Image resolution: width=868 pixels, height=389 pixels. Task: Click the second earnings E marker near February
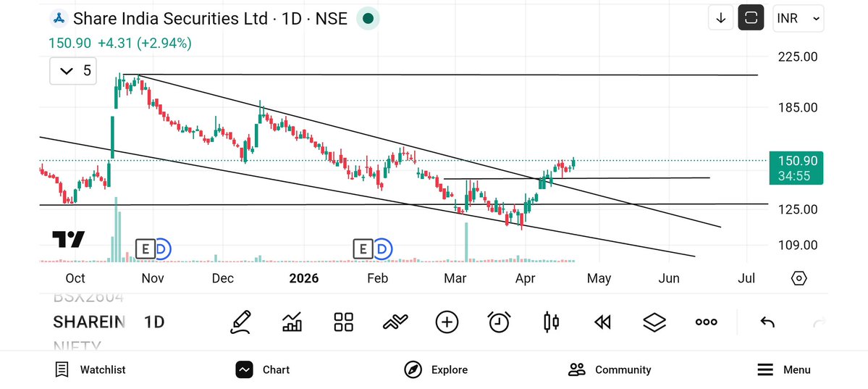pos(363,249)
